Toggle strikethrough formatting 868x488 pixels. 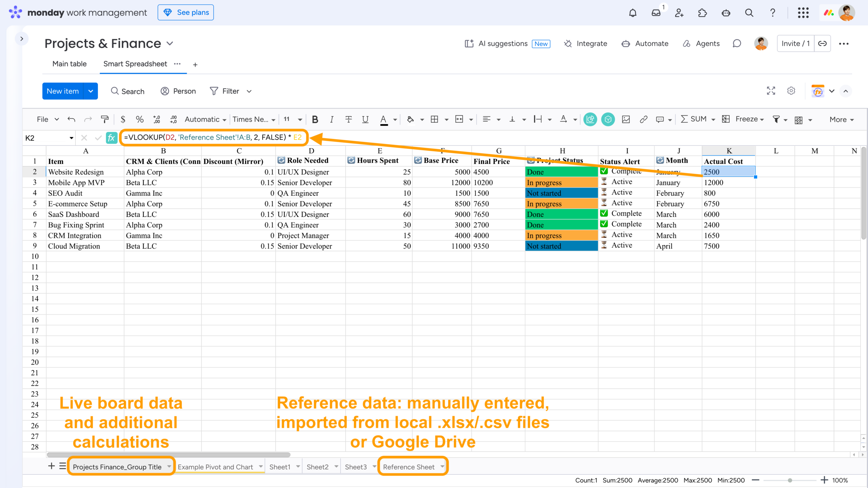tap(348, 119)
